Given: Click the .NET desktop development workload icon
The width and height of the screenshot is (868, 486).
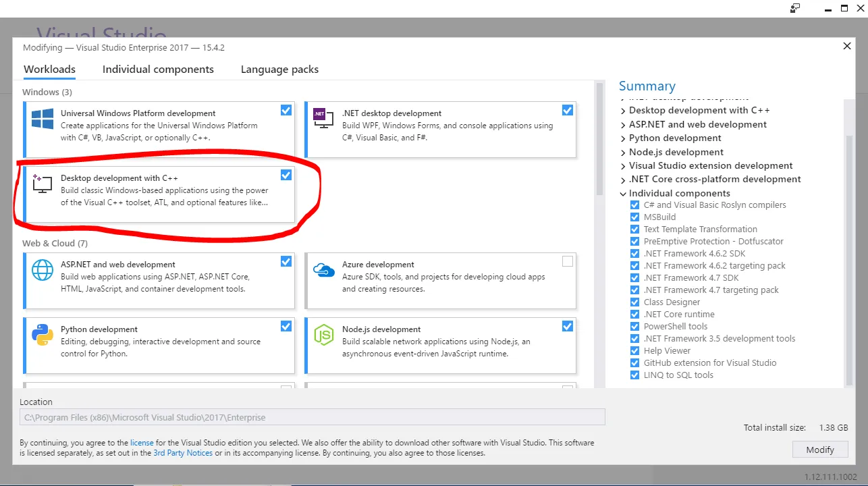Looking at the screenshot, I should point(323,119).
